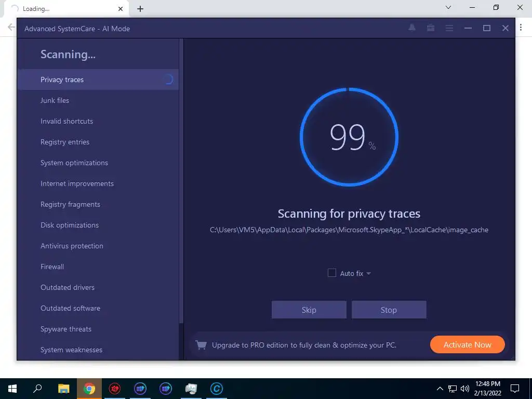Click the Activate Now button
The image size is (532, 399).
pyautogui.click(x=467, y=345)
